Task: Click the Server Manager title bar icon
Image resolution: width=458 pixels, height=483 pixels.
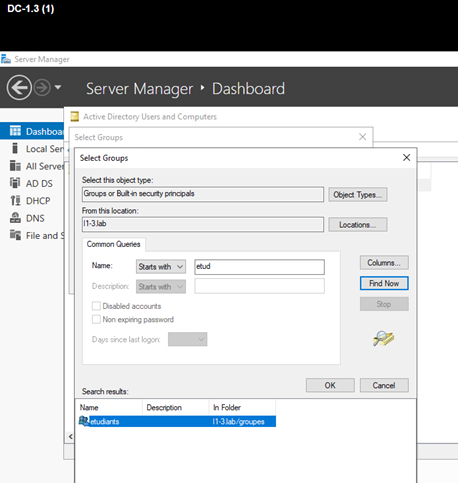Action: pyautogui.click(x=6, y=59)
